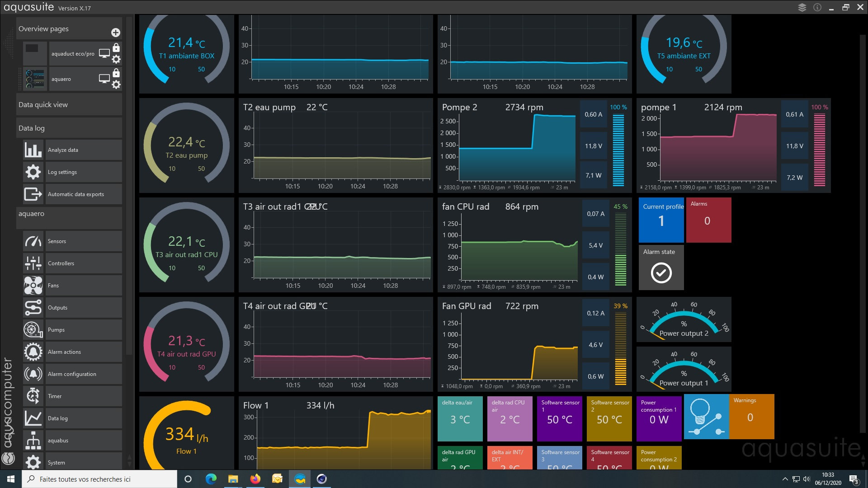Go to Automatic data exports page
The height and width of the screenshot is (488, 868).
(84, 194)
